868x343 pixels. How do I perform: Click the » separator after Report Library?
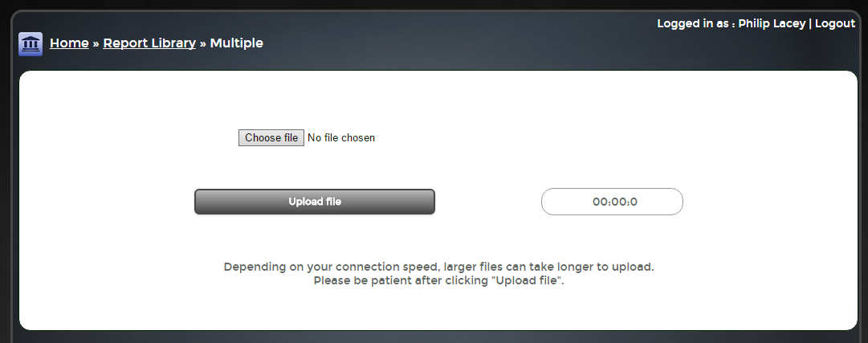tap(203, 43)
